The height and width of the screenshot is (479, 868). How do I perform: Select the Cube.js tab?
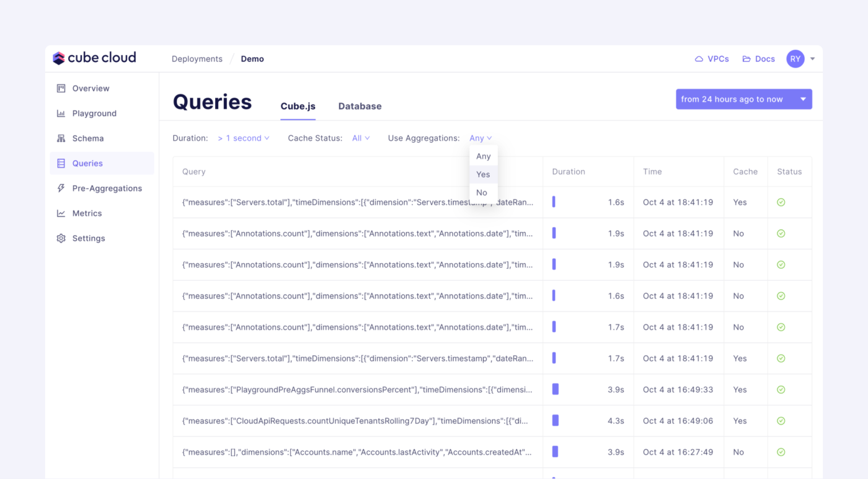[298, 106]
